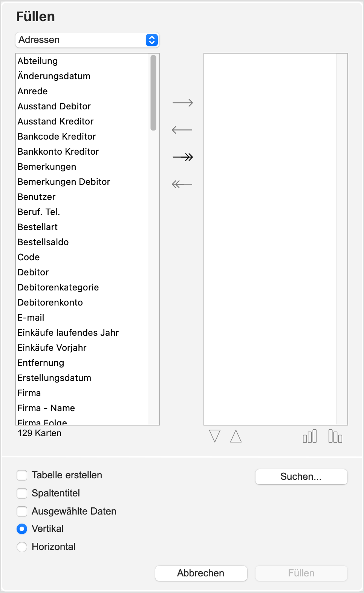The height and width of the screenshot is (593, 364).
Task: Click the Suchen... button
Action: tap(301, 477)
